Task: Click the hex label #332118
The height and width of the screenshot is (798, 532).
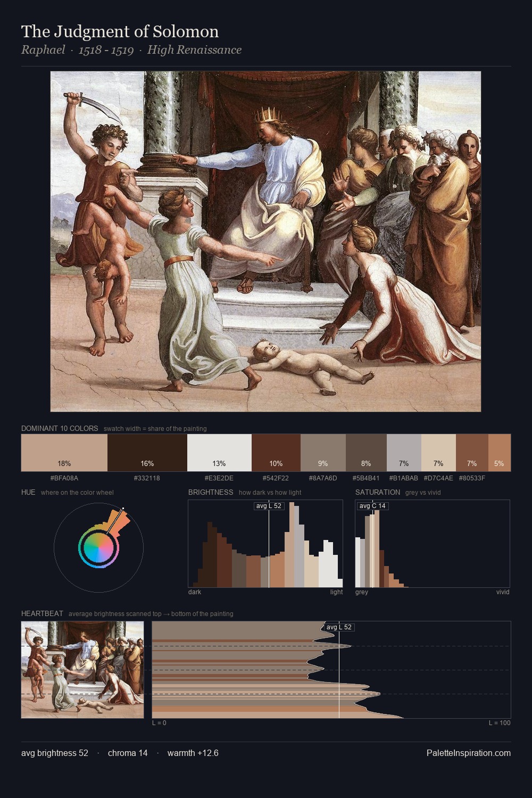Action: tap(147, 478)
